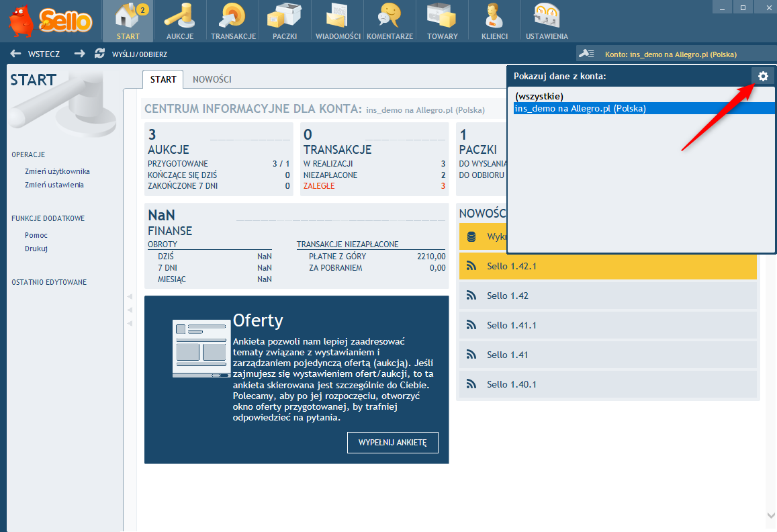
Task: Click the forward arrow icon
Action: [x=79, y=54]
